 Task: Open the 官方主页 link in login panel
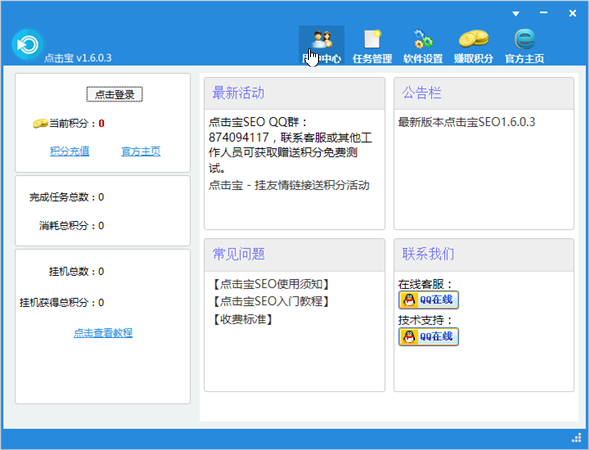(x=141, y=151)
